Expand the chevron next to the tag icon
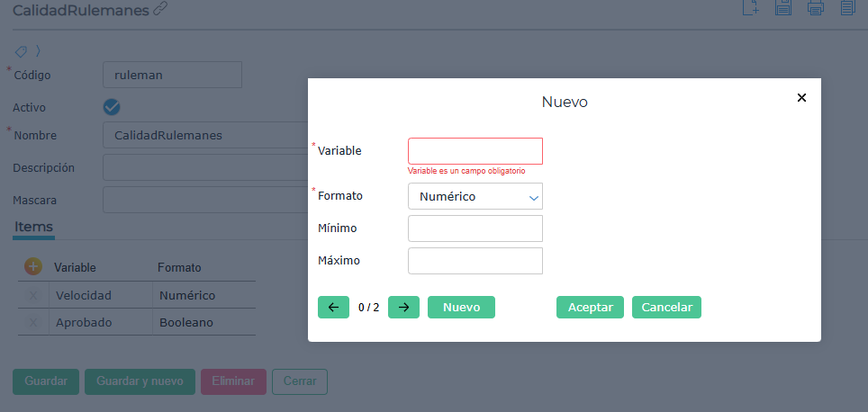The height and width of the screenshot is (412, 868). (38, 51)
